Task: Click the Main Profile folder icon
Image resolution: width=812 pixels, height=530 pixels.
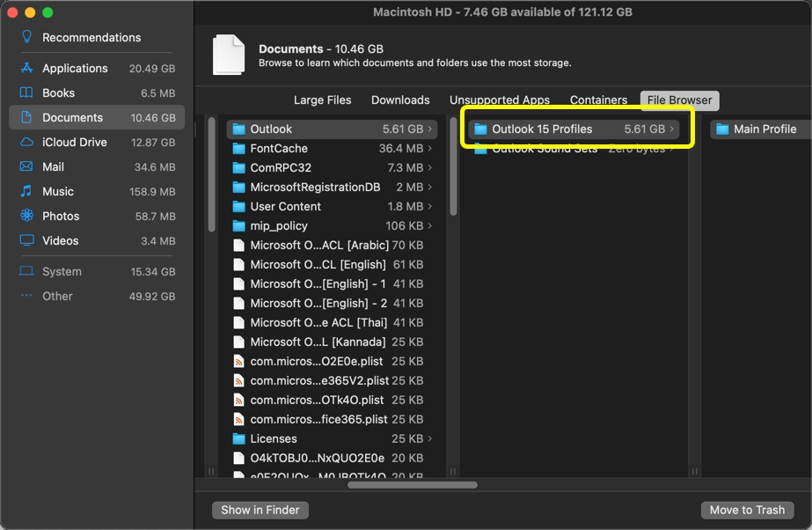Action: coord(722,129)
